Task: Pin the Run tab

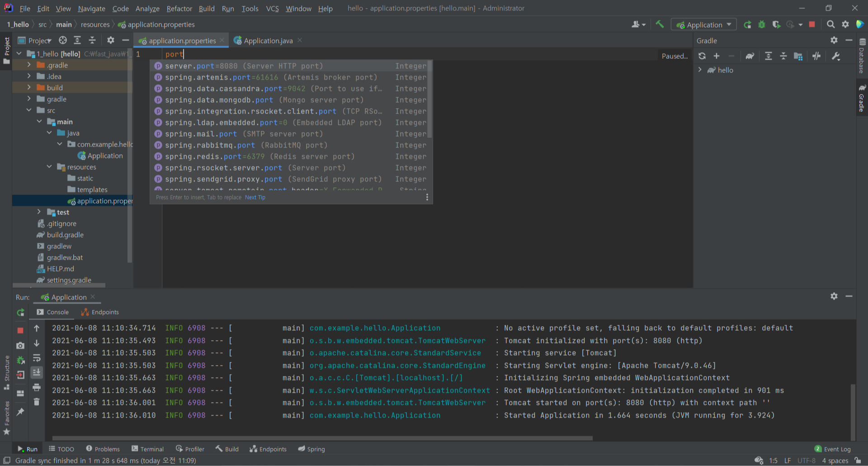Action: (20, 412)
